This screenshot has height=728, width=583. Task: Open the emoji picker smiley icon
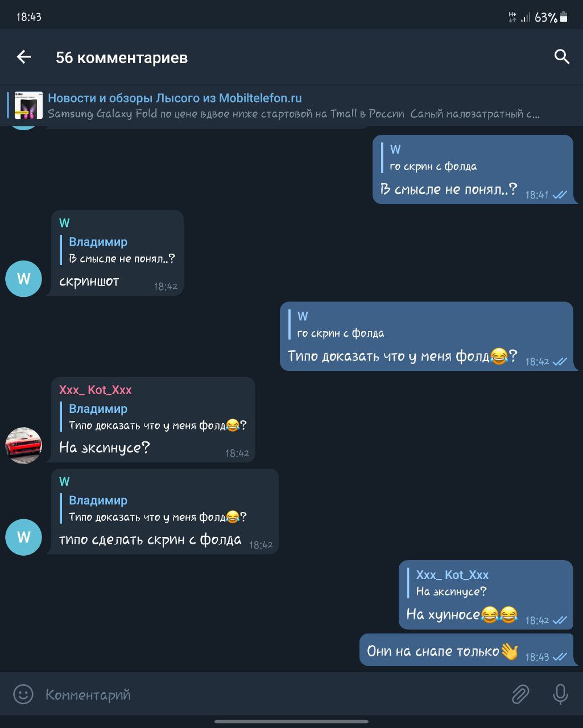[23, 694]
